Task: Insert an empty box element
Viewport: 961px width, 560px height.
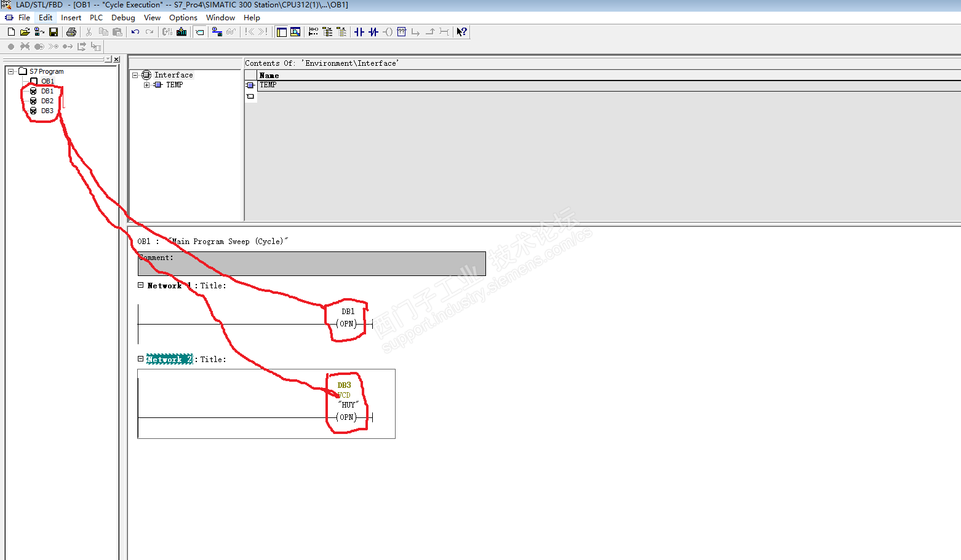Action: pyautogui.click(x=402, y=32)
